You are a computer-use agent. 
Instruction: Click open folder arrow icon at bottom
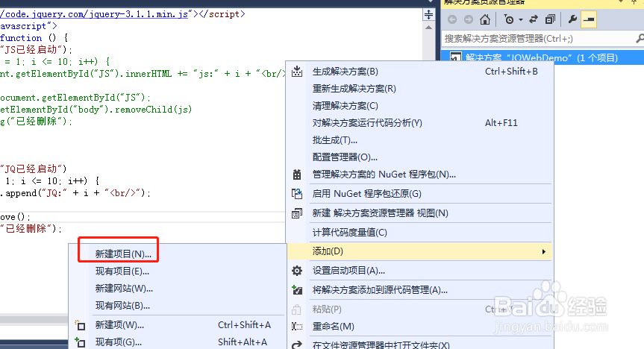point(297,345)
